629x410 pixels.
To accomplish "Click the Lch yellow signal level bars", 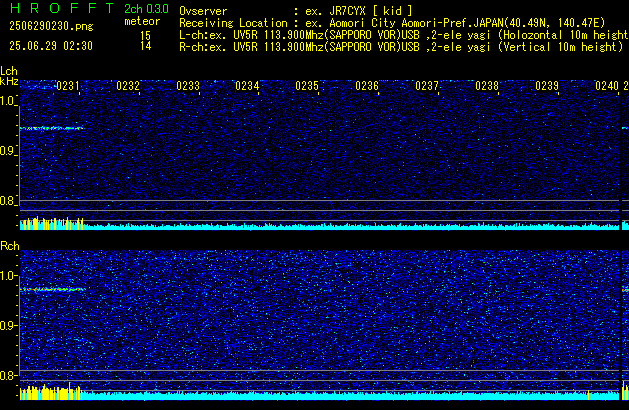I will tap(52, 223).
